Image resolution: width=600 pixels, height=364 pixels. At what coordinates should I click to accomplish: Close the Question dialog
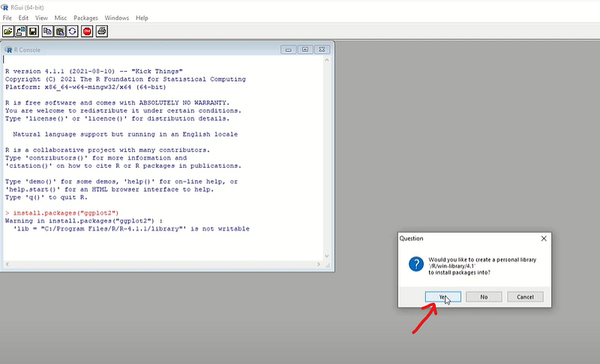point(544,238)
